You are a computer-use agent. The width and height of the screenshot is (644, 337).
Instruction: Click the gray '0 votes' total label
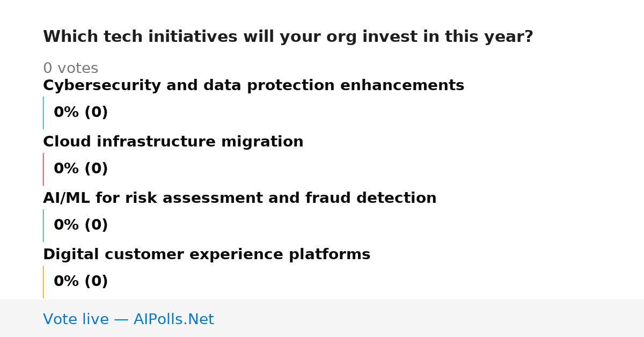70,69
